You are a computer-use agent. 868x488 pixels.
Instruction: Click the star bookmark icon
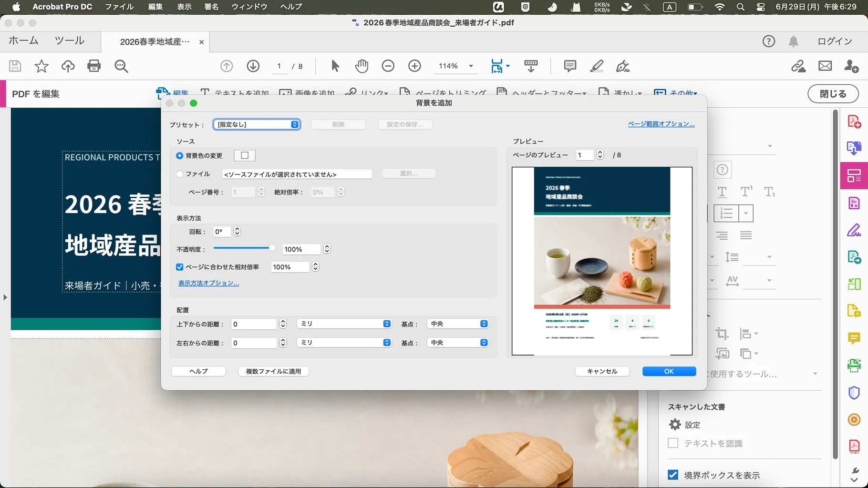pos(41,66)
